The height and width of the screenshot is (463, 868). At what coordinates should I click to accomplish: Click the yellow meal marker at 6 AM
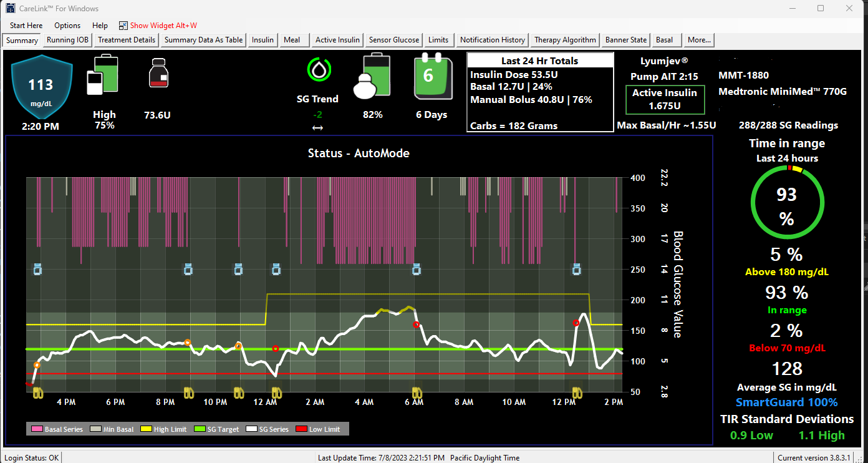click(416, 392)
